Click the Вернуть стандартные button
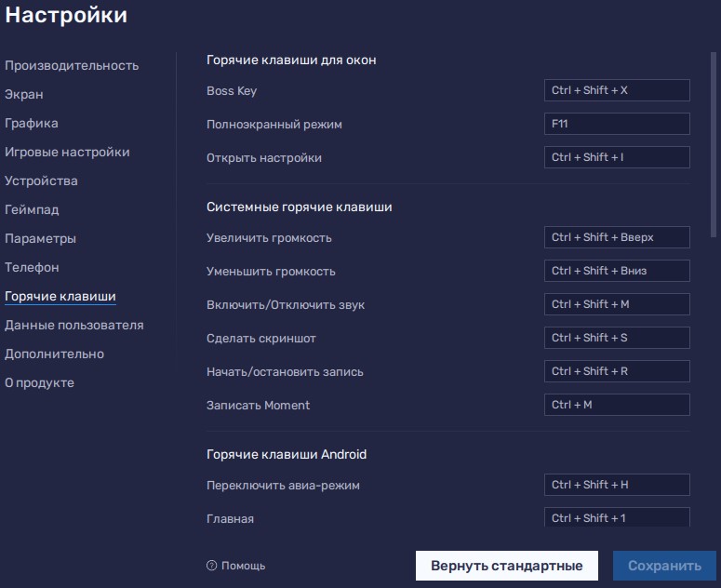This screenshot has height=588, width=721. point(507,566)
